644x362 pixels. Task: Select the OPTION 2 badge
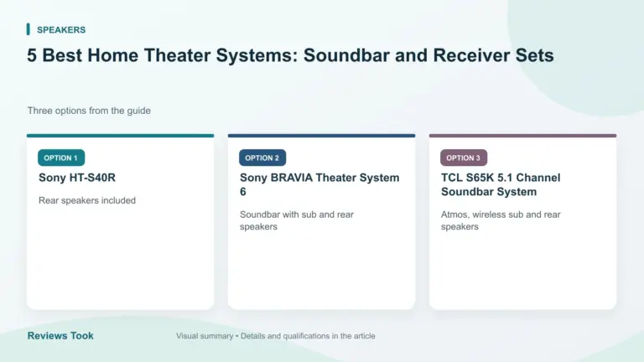coord(262,158)
